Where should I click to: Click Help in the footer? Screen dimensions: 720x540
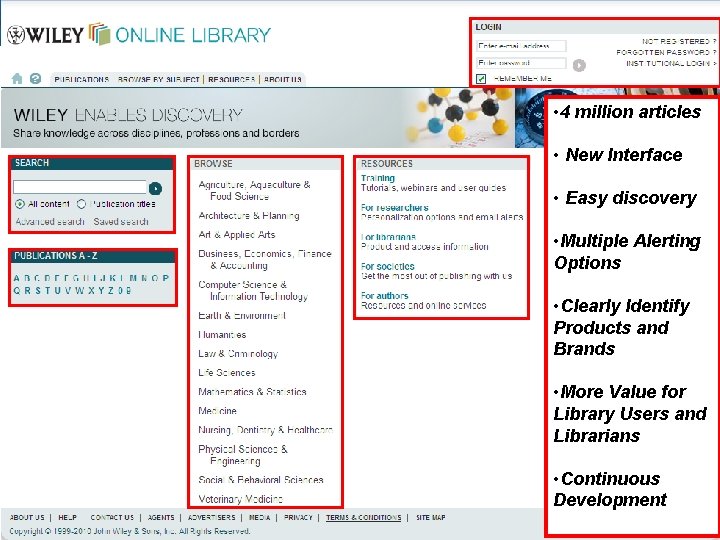68,518
